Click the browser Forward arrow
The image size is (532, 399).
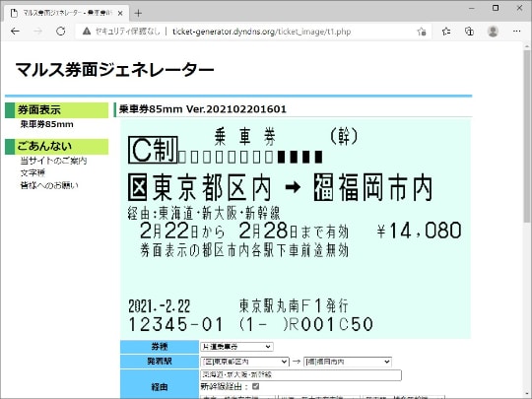[37, 32]
